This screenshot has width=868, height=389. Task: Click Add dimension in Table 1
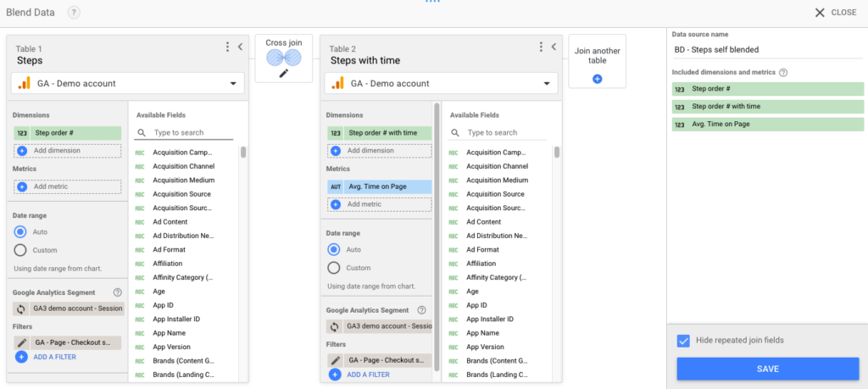pyautogui.click(x=68, y=151)
